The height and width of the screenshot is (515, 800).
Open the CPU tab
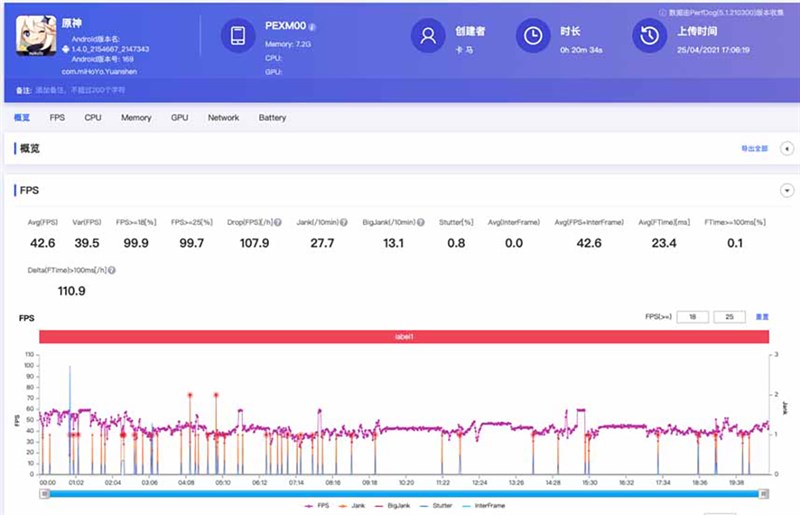(93, 117)
